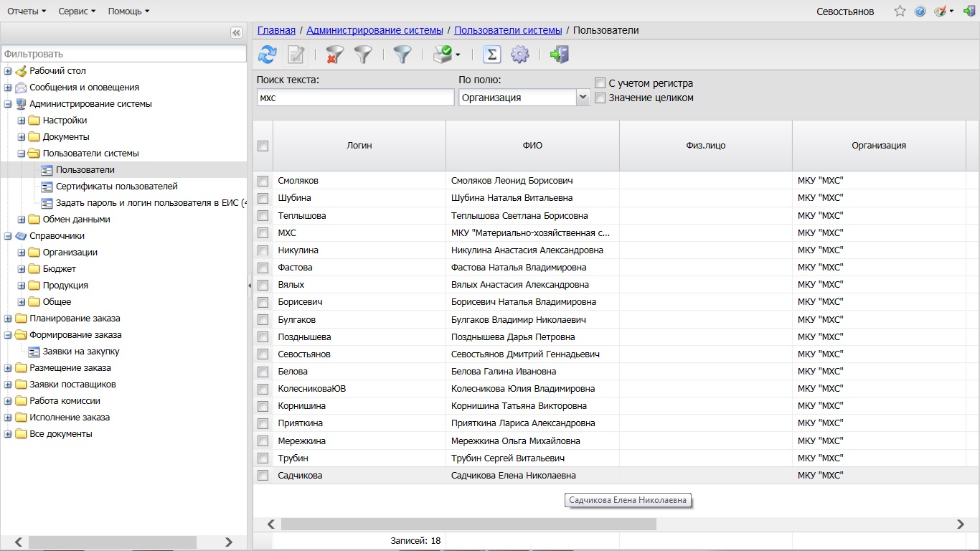Click the printer icon with green checkmark
Screen dimensions: 980x551
click(443, 55)
